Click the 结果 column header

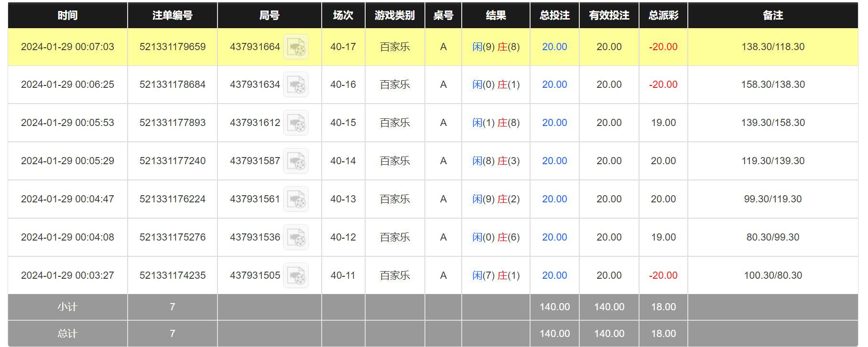pos(496,15)
